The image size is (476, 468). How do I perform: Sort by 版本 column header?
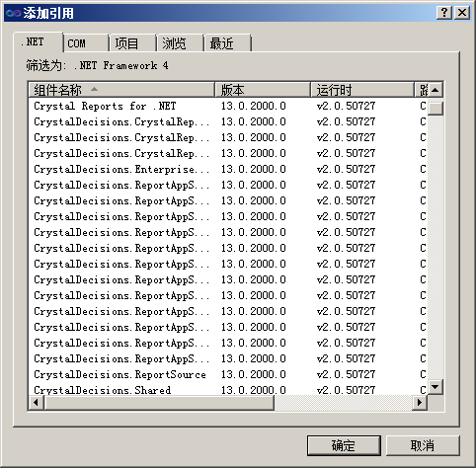[263, 90]
